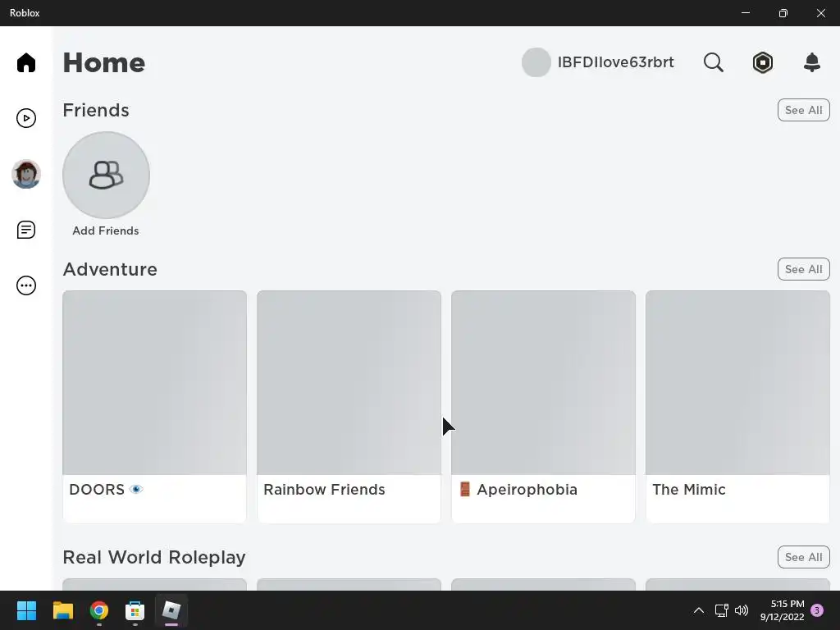
Task: Open the Rainbow Friends game thumbnail
Action: 349,382
